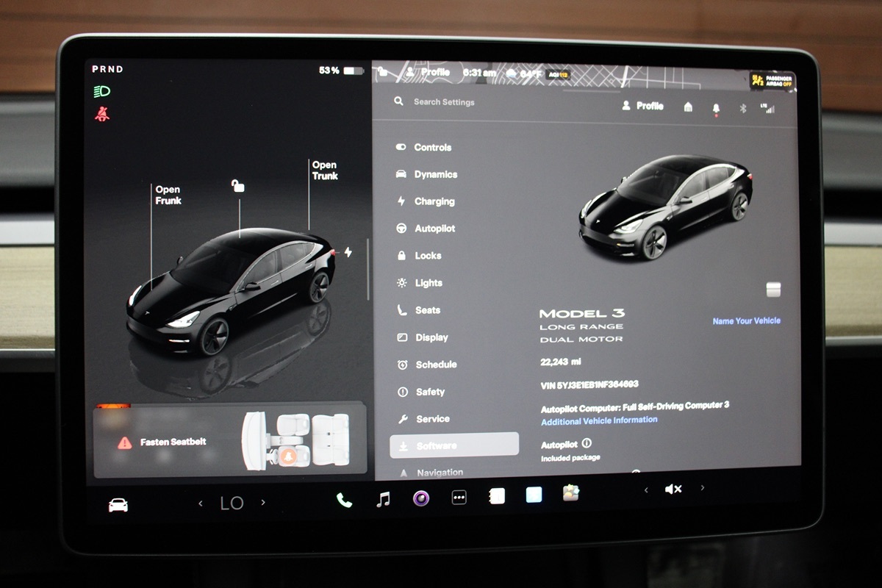Click the Name Your Vehicle link
882x588 pixels.
coord(746,321)
